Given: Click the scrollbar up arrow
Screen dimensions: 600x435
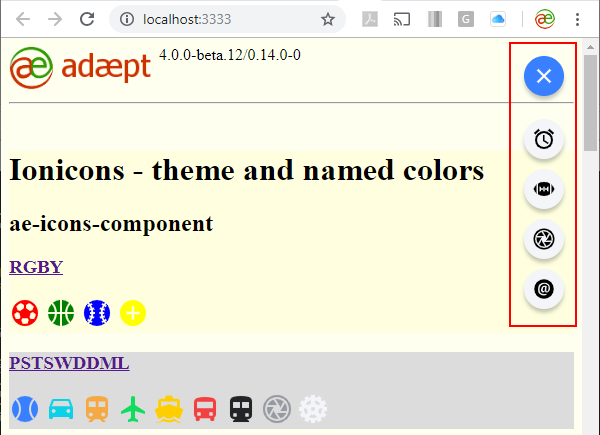Looking at the screenshot, I should [x=590, y=47].
